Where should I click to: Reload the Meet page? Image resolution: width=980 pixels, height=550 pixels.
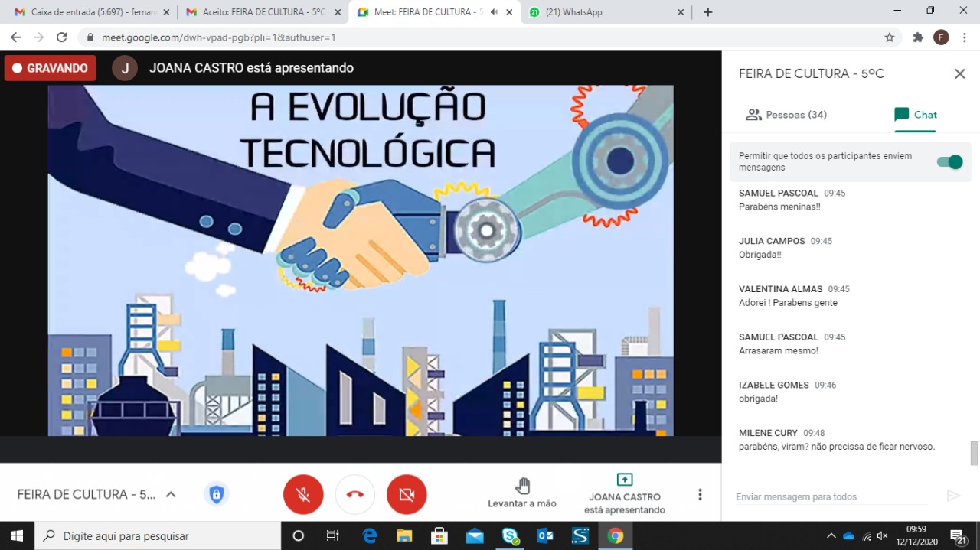62,37
